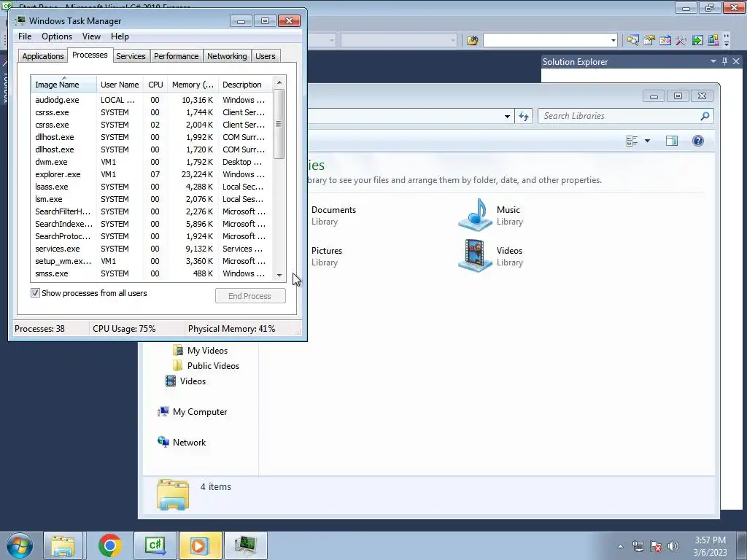Image resolution: width=747 pixels, height=560 pixels.
Task: Click the Network icon in navigation pane
Action: [163, 442]
